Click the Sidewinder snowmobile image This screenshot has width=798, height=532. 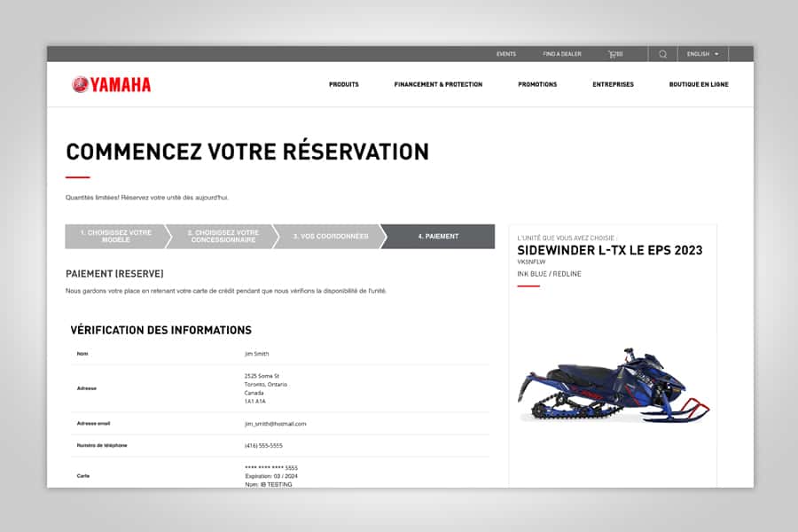614,386
